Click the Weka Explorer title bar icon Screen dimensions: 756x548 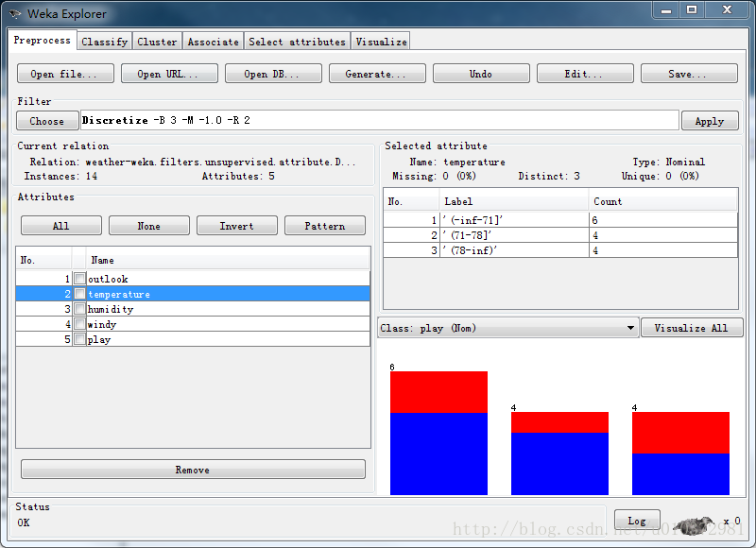14,13
